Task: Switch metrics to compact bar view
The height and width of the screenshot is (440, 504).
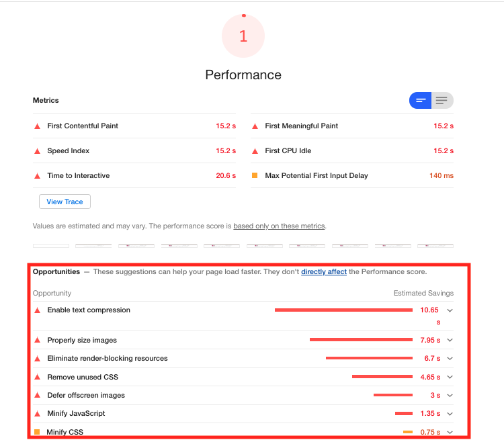Action: click(421, 101)
